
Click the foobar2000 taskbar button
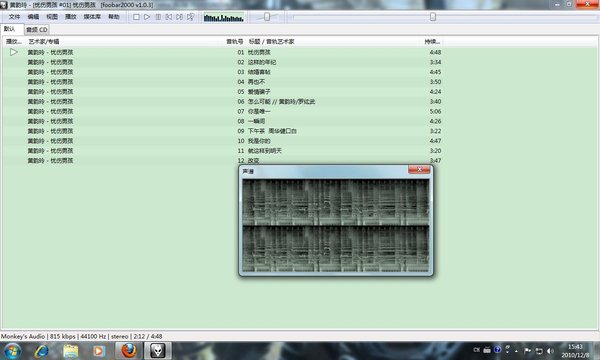tap(157, 350)
